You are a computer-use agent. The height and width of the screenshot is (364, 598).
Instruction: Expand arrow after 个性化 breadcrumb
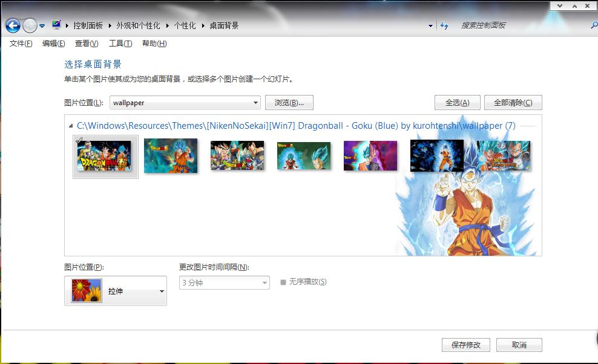203,25
